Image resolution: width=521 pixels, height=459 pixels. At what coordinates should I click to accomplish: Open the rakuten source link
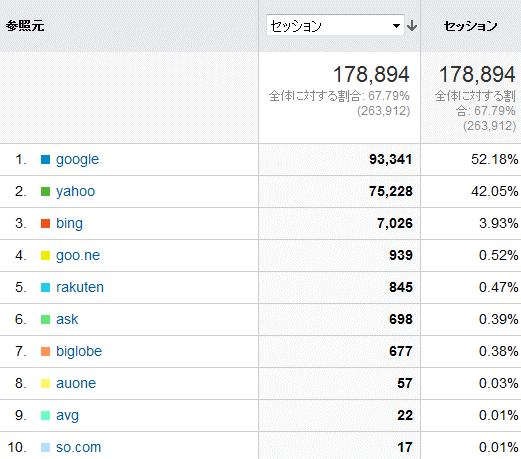80,287
